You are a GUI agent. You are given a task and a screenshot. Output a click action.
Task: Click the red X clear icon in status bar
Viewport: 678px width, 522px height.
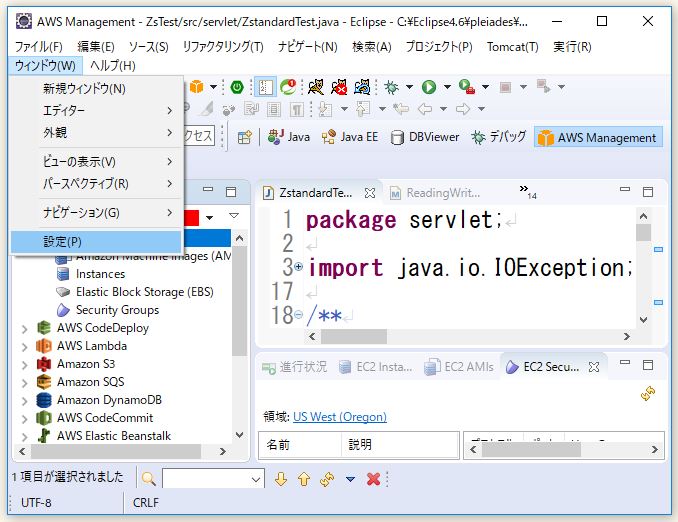[x=373, y=479]
